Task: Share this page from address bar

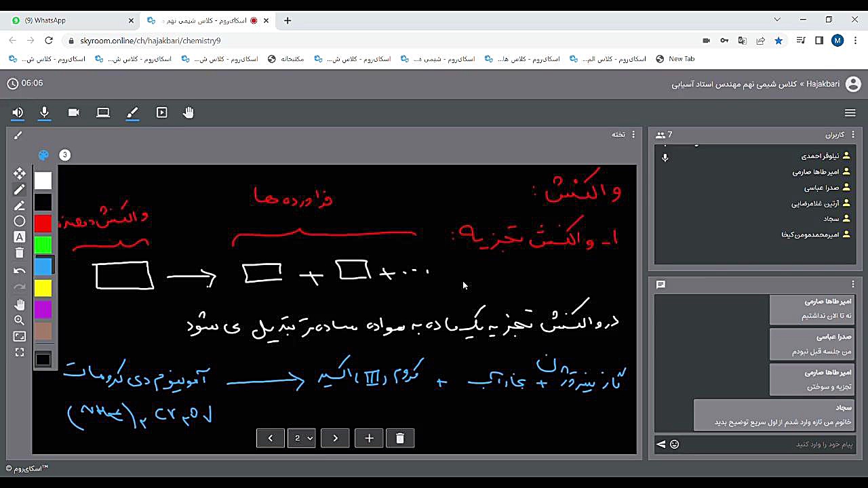Action: (x=761, y=41)
